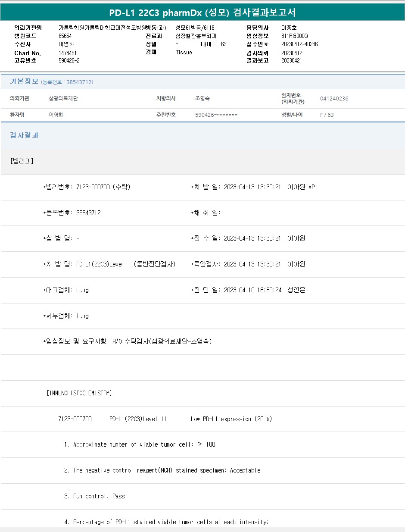Click the 처방의사 name 조영숙 in 기본정보

click(x=202, y=98)
